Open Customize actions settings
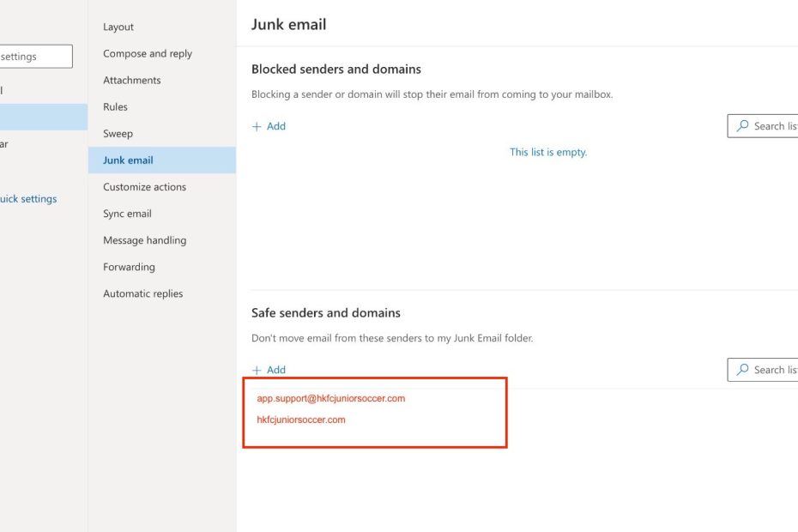This screenshot has height=532, width=798. click(x=144, y=186)
